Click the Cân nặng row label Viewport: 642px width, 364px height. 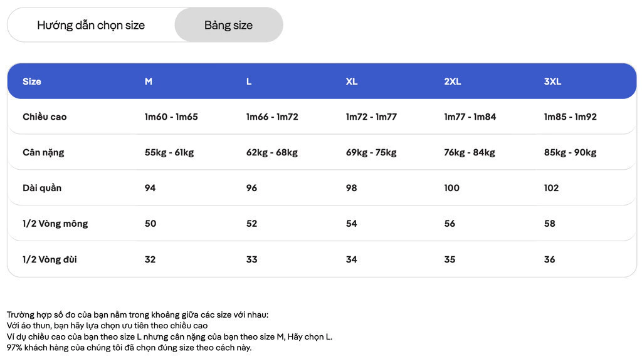[43, 152]
